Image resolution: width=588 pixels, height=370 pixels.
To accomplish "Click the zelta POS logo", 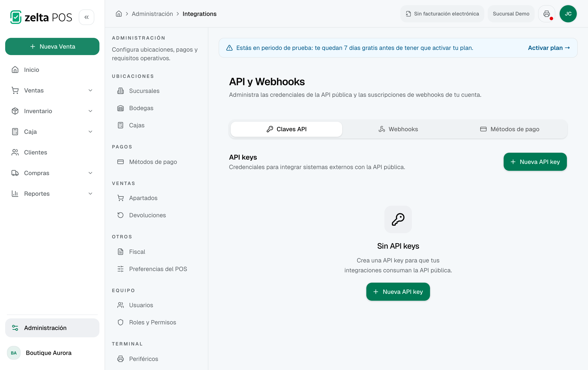I will (x=41, y=17).
